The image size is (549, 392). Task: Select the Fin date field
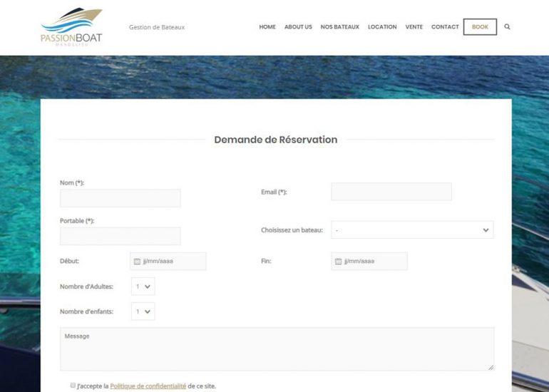369,262
